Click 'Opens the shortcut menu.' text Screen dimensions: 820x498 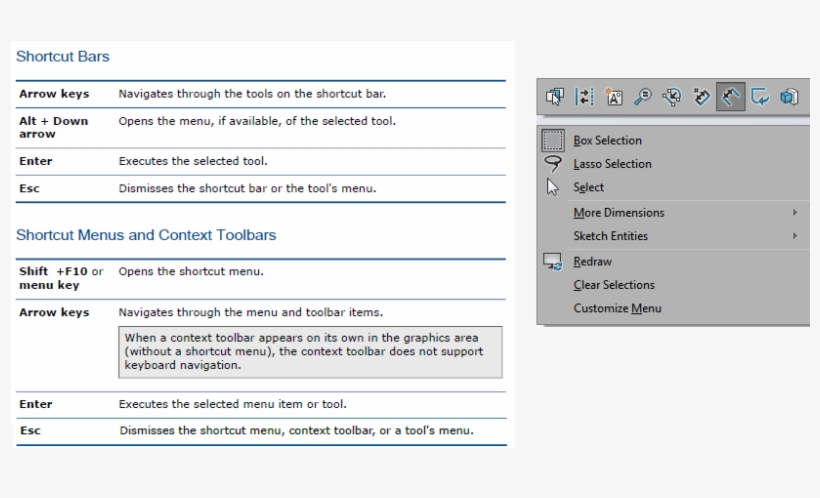(x=191, y=271)
